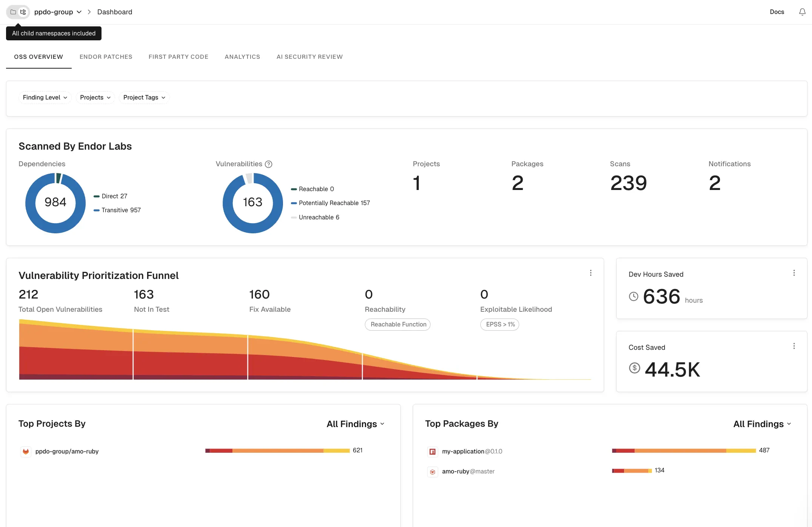Click the 0 Exploitable Likelihood value

(484, 294)
